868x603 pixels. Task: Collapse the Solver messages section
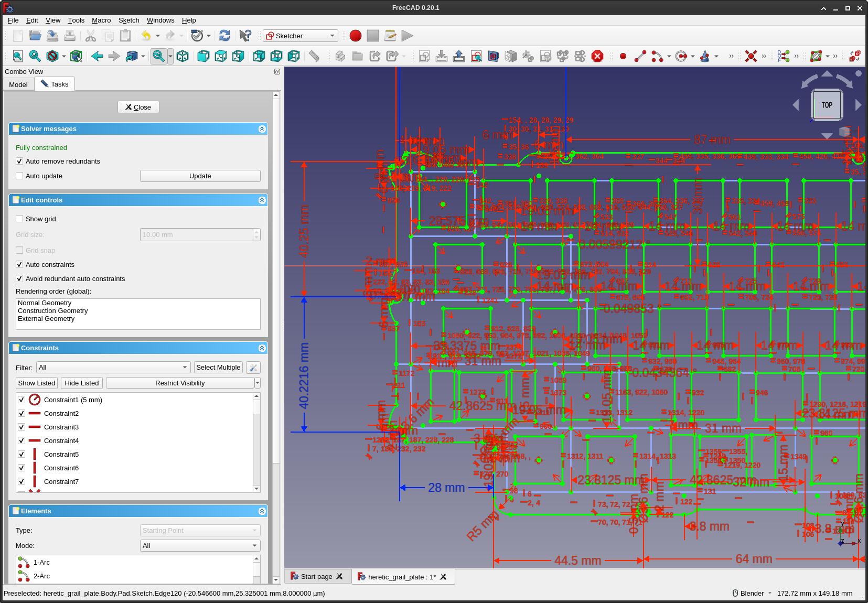click(x=262, y=128)
